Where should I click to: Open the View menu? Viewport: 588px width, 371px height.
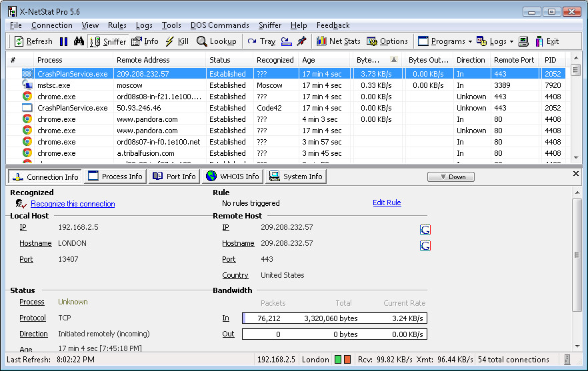[x=90, y=25]
